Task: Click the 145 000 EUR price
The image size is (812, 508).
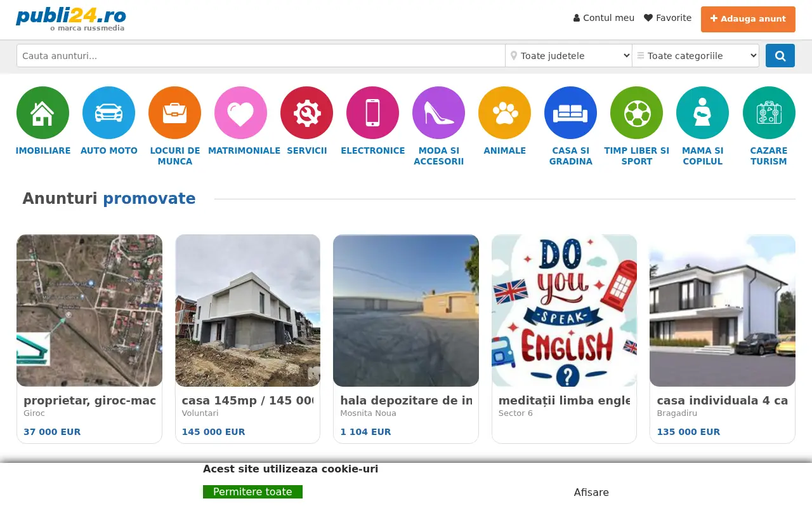Action: (213, 432)
